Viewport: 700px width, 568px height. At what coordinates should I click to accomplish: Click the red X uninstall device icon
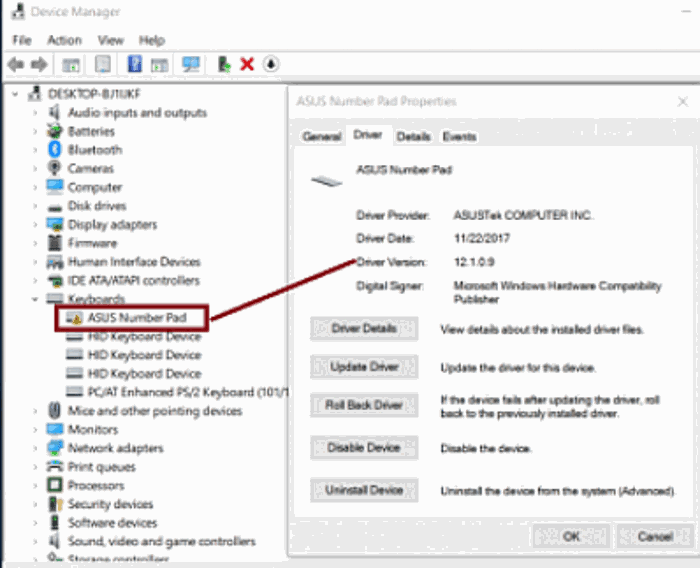[x=247, y=64]
